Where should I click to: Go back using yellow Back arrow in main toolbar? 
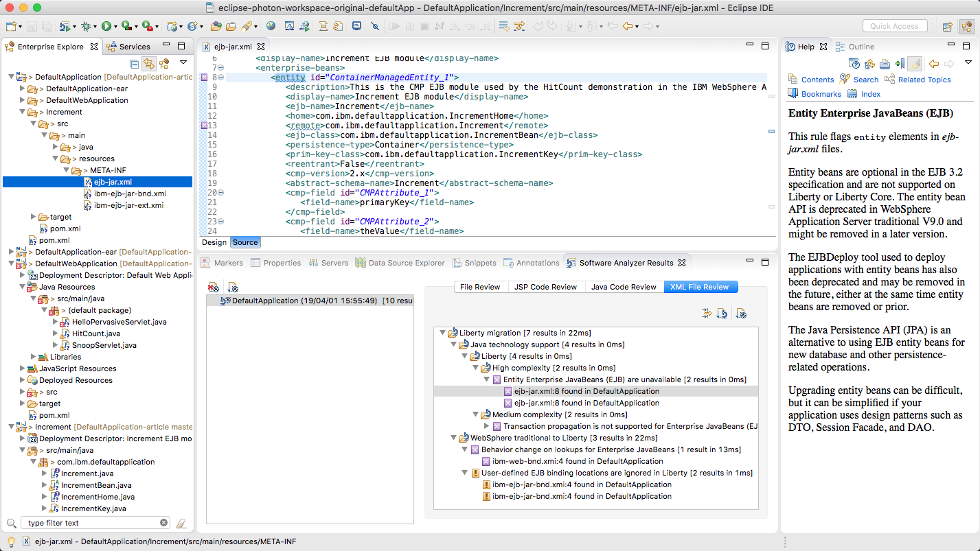point(628,27)
